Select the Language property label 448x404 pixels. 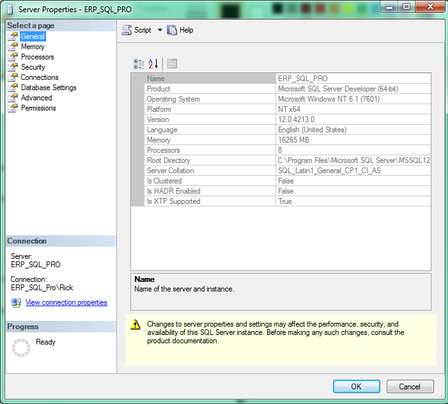click(x=162, y=130)
